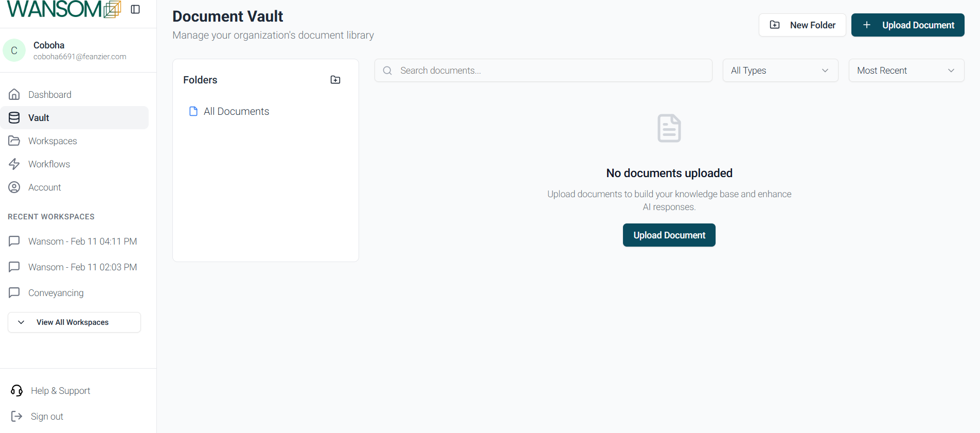Screen dimensions: 980x433
Task: Open workspace Wansom - Feb 11 02:03 PM
Action: click(75, 267)
